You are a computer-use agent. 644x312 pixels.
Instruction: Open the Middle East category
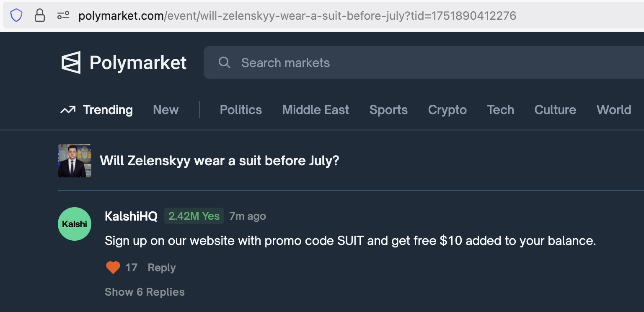coord(316,110)
